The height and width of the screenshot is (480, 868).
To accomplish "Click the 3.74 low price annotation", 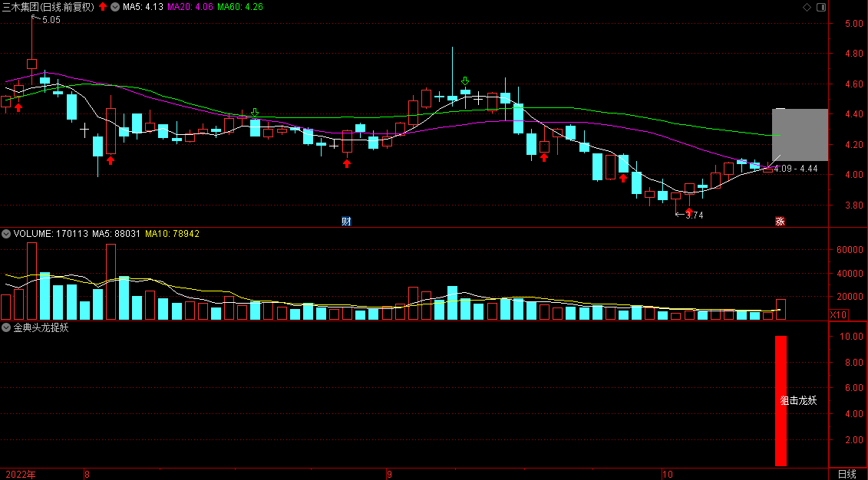I will 695,215.
